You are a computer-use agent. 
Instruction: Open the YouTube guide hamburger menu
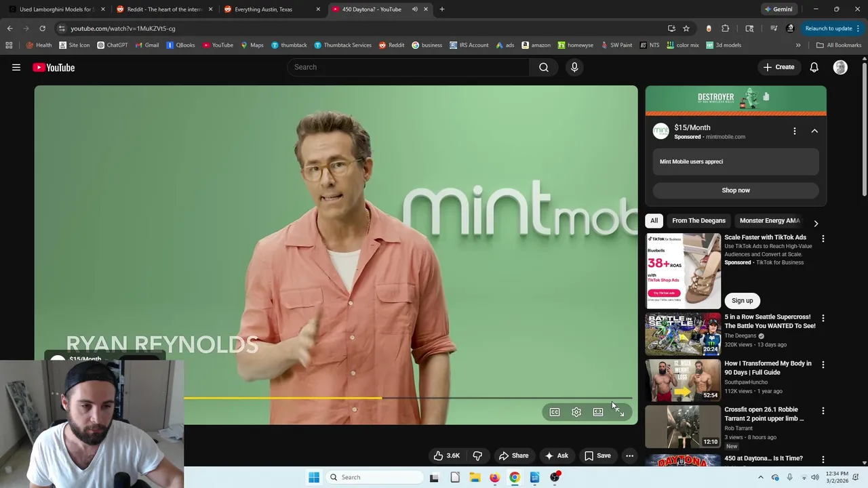click(x=16, y=67)
